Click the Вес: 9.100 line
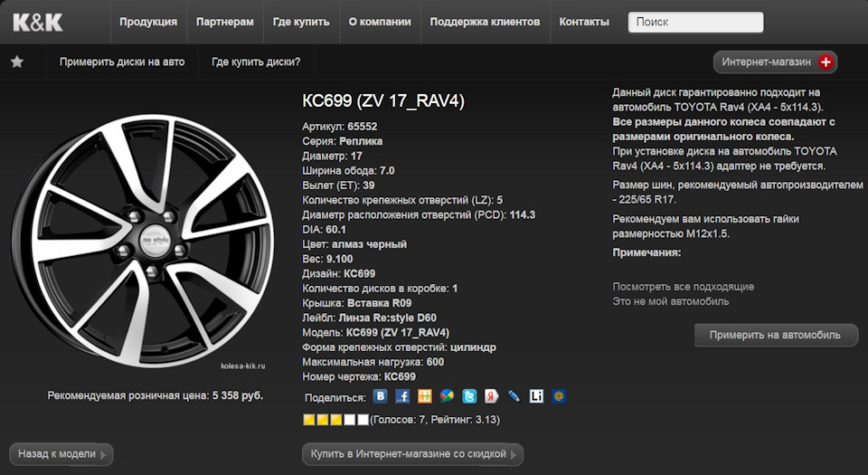 point(327,259)
